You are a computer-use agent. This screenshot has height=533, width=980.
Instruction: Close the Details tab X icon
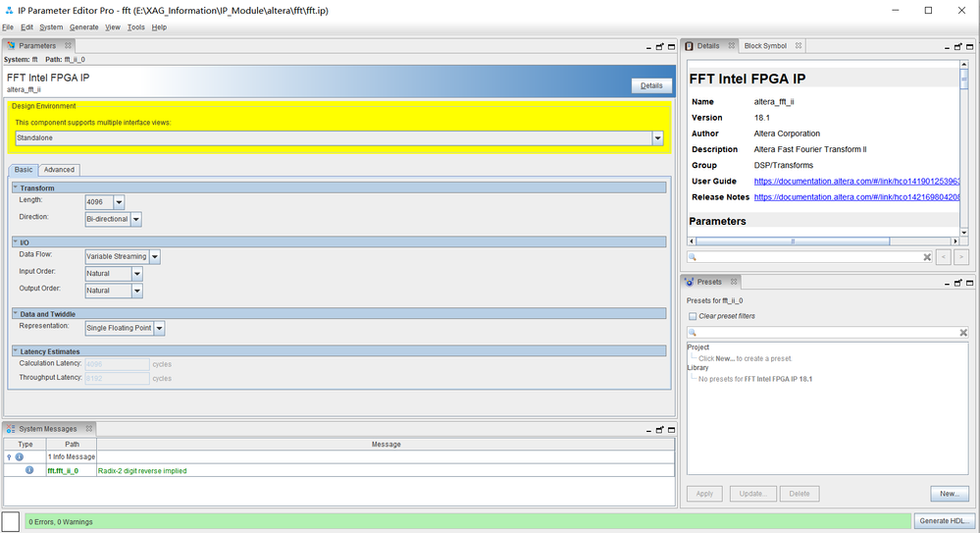click(731, 46)
